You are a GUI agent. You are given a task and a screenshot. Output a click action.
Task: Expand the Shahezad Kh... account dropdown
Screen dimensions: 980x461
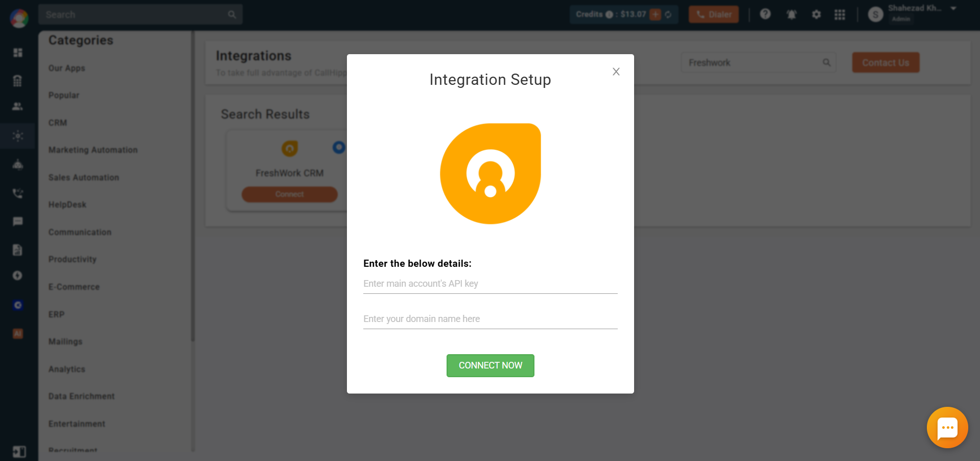coord(953,8)
